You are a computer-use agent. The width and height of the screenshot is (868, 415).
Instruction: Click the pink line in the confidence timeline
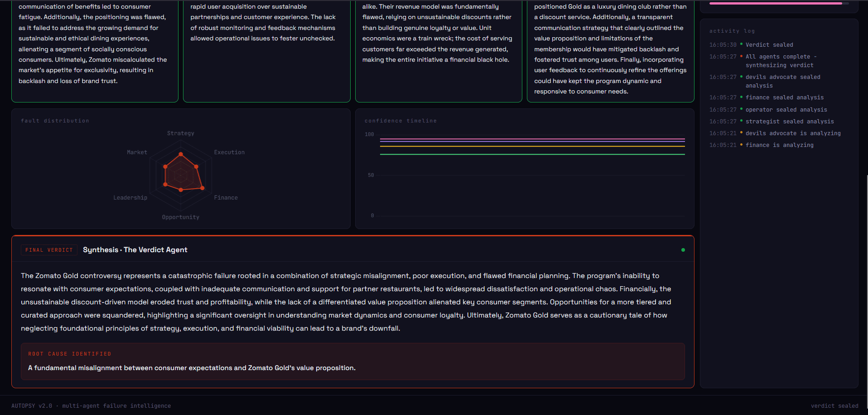point(532,139)
